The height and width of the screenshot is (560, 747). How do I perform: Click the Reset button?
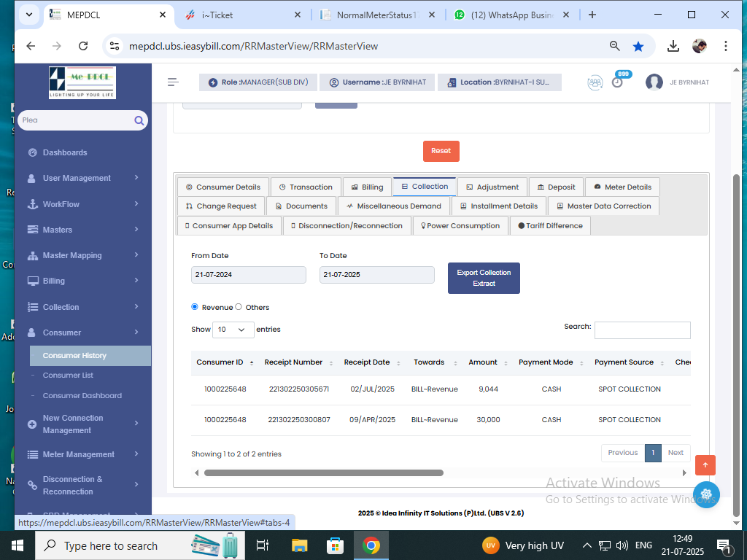[441, 151]
